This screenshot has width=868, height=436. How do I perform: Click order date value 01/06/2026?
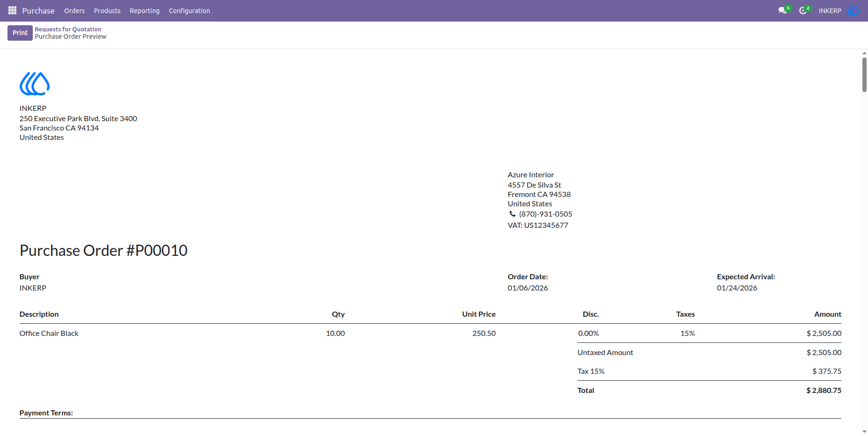[x=528, y=288]
